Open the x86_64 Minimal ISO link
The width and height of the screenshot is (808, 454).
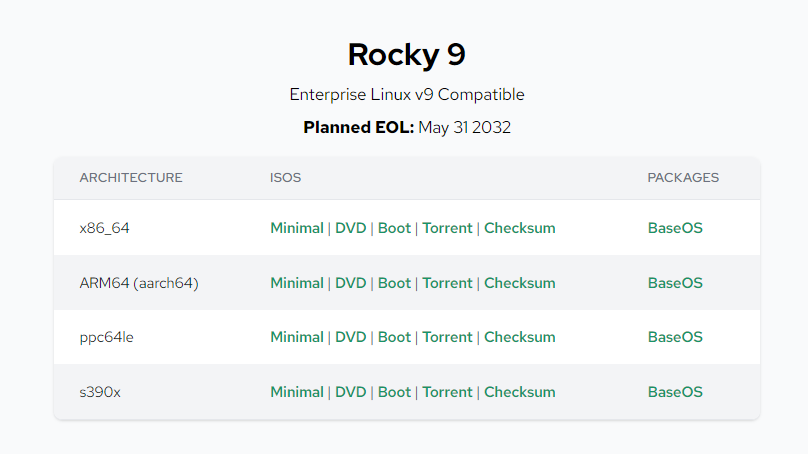pyautogui.click(x=297, y=228)
